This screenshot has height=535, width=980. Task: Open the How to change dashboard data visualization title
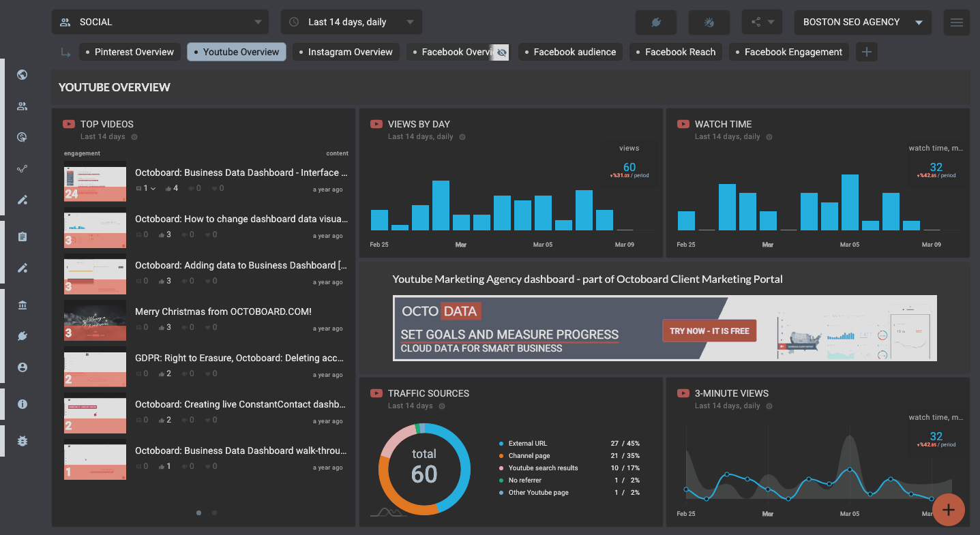(241, 219)
